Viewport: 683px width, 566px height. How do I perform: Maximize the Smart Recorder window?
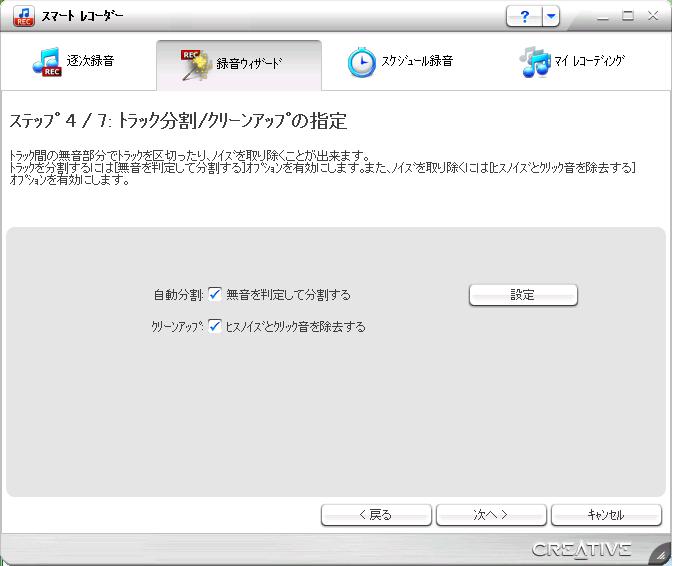coord(628,17)
